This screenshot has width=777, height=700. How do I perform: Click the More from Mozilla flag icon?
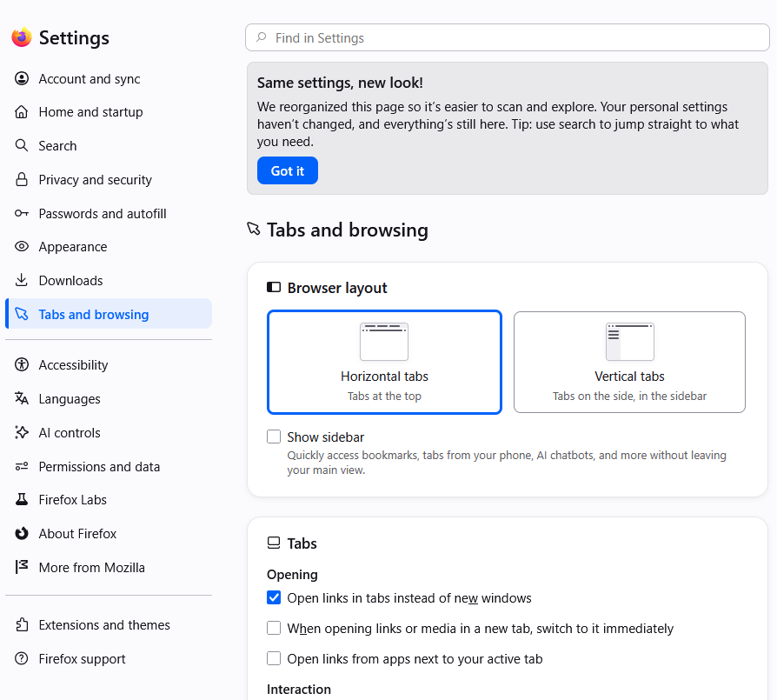(x=22, y=567)
